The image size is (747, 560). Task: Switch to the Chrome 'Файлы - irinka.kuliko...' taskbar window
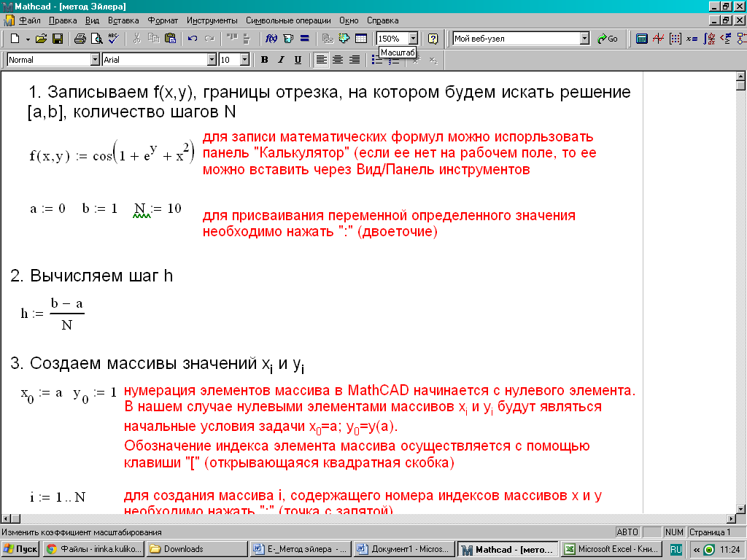tap(93, 549)
